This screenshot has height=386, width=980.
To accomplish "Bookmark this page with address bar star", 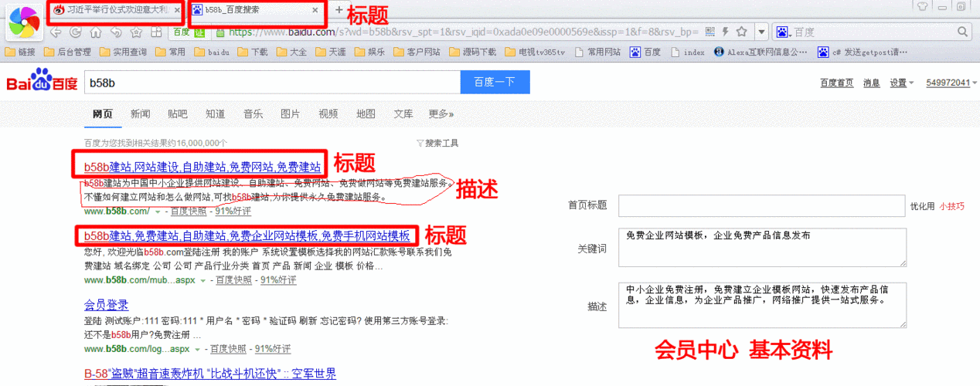I will coord(741,32).
